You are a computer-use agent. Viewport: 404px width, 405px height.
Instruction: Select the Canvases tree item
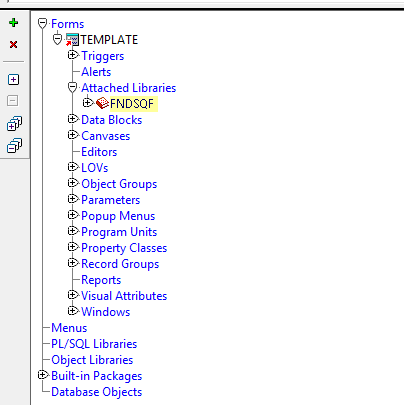pyautogui.click(x=106, y=136)
